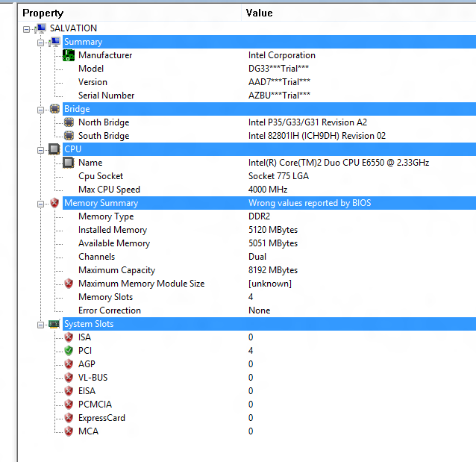Screen dimensions: 476x462
Task: Select the Installed Memory row
Action: [269, 230]
